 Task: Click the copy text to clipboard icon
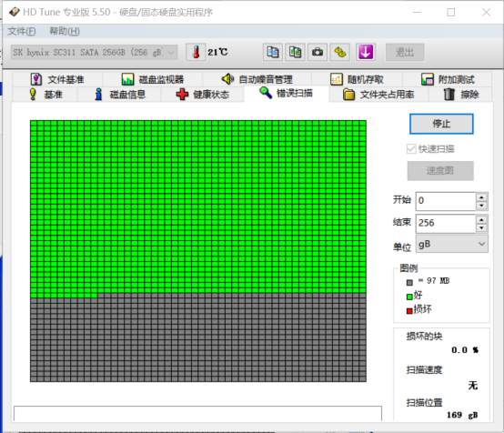coord(273,52)
